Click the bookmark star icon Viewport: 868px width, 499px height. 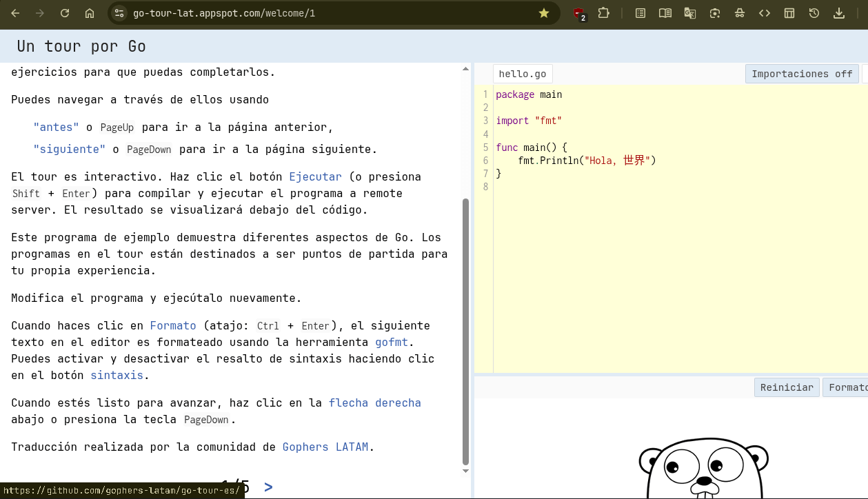click(544, 13)
